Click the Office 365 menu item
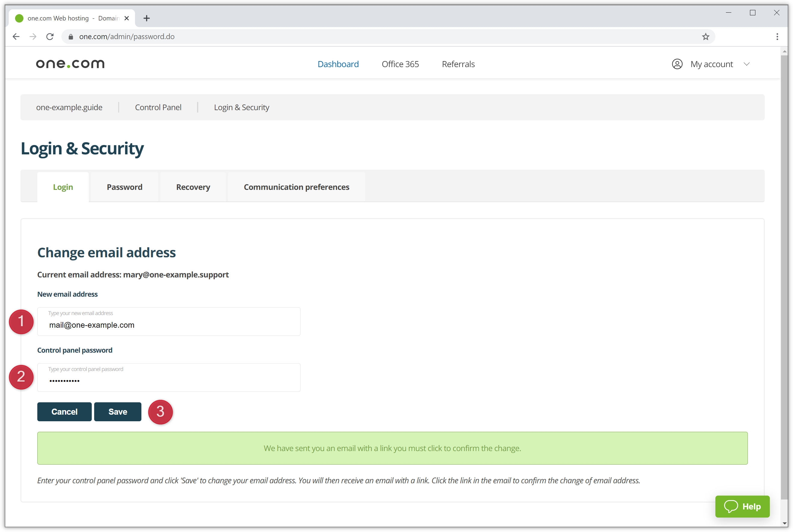The height and width of the screenshot is (532, 793). click(400, 64)
